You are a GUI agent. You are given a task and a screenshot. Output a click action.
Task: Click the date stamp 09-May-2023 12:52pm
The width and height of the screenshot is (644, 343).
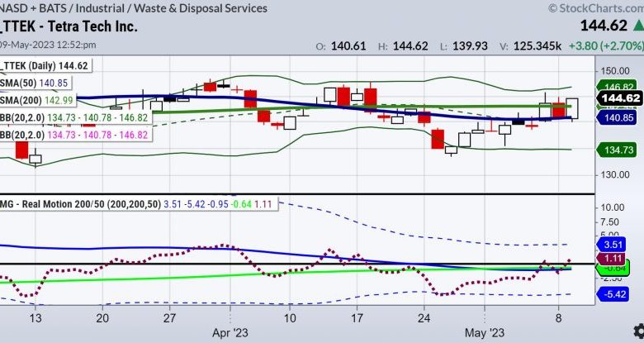(x=48, y=45)
